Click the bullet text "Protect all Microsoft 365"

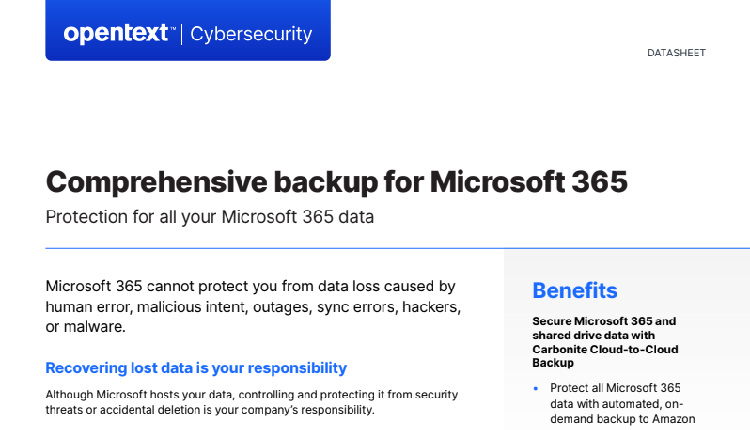[615, 388]
